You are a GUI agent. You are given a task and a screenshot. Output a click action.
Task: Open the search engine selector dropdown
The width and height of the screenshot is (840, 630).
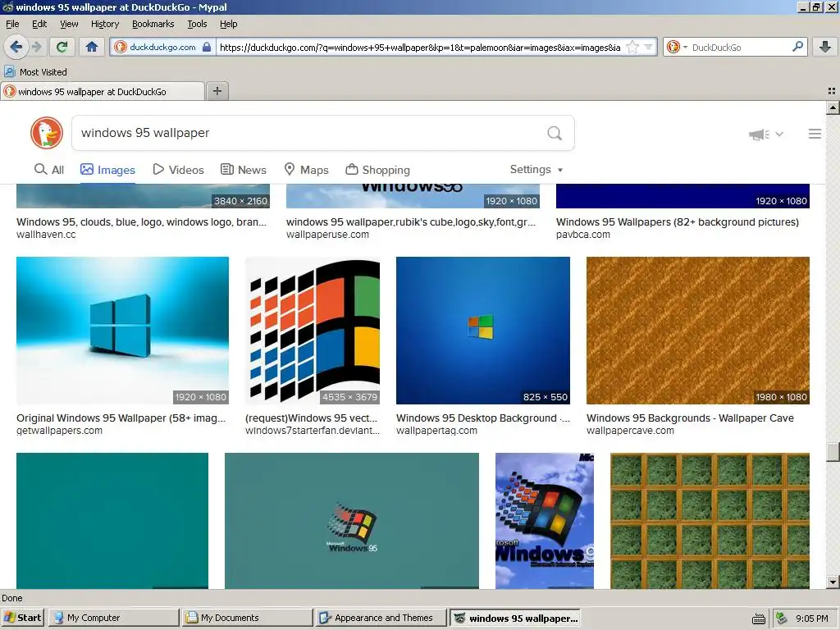[677, 47]
